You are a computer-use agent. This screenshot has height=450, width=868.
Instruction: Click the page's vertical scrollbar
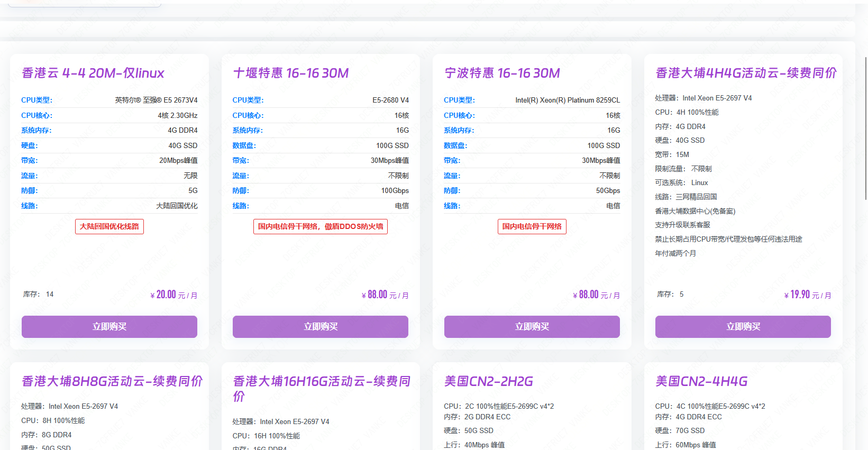click(x=865, y=127)
